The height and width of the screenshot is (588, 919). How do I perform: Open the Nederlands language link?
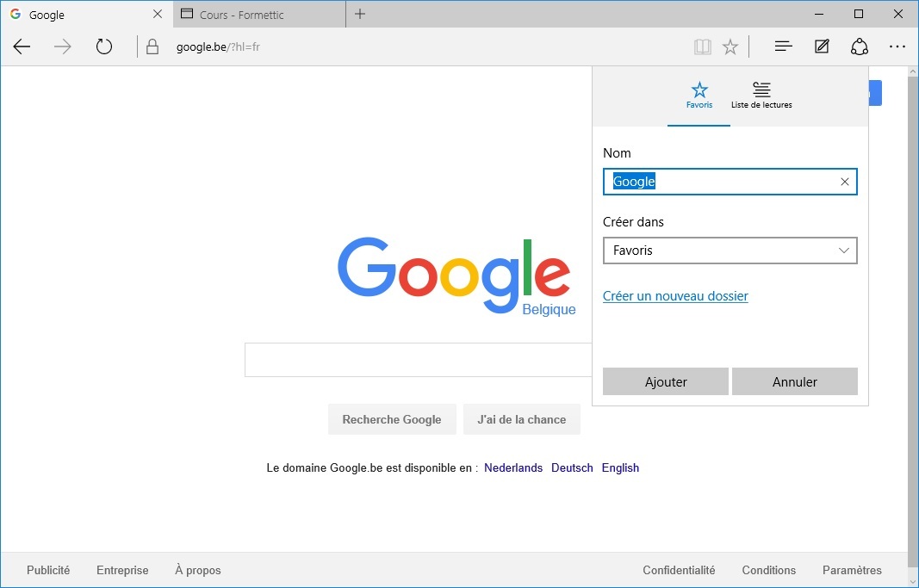click(x=513, y=468)
